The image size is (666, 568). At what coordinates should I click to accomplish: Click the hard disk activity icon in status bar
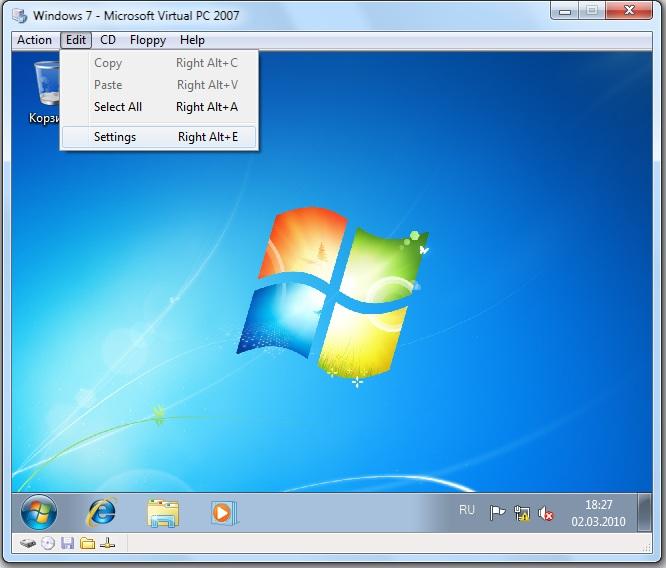(28, 543)
